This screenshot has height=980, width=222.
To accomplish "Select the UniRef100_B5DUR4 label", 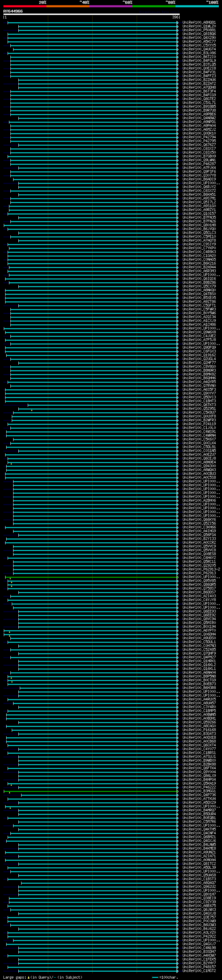I will [199, 814].
